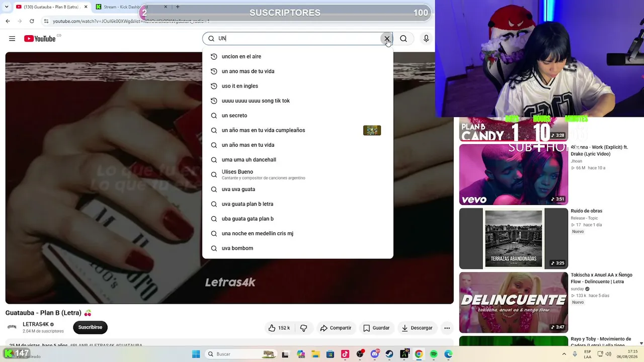Screen dimensions: 644x362
Task: Clear the YouTube search box text
Action: [x=387, y=39]
